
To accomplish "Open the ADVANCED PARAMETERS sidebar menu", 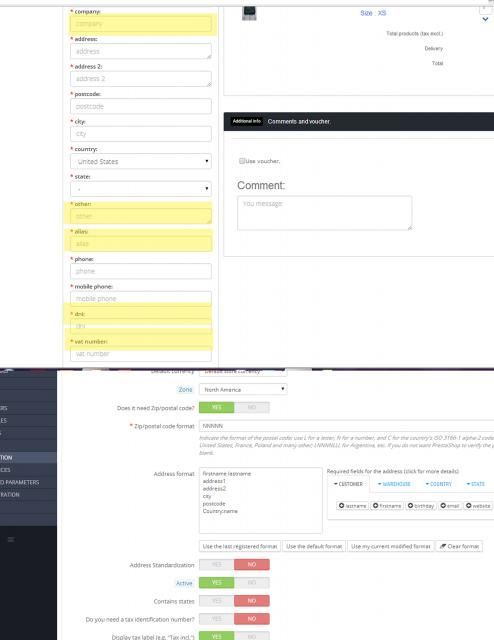I will coord(20,482).
